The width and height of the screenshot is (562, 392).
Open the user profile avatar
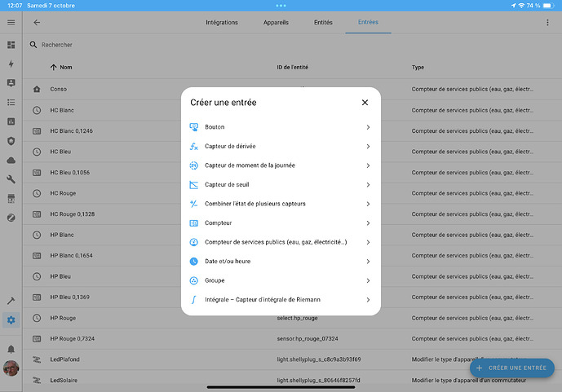tap(11, 368)
